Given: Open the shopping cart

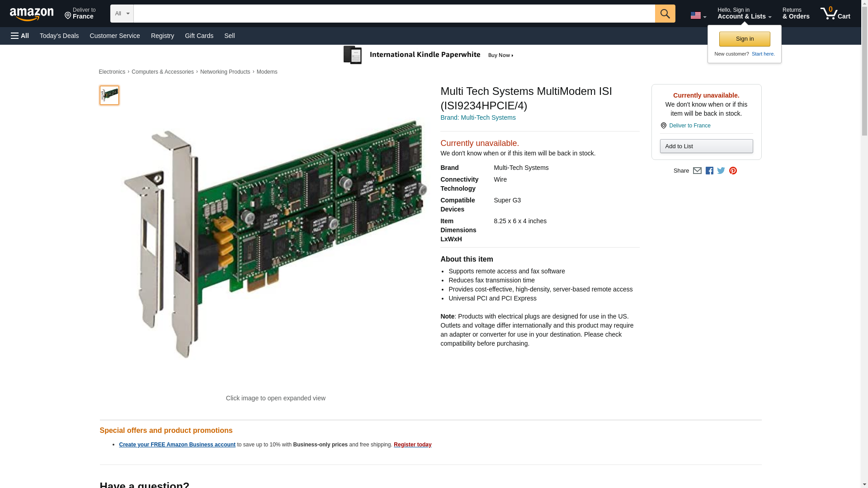Looking at the screenshot, I should [x=835, y=14].
